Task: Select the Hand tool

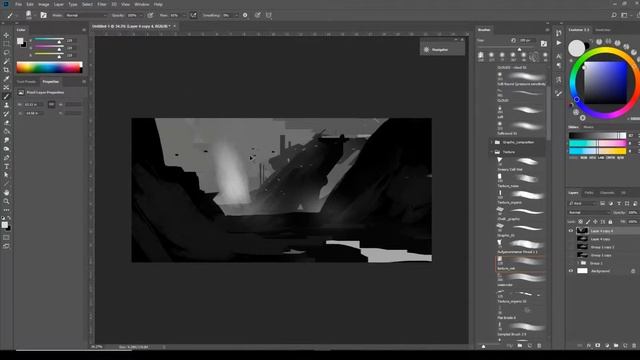Action: coord(6,192)
